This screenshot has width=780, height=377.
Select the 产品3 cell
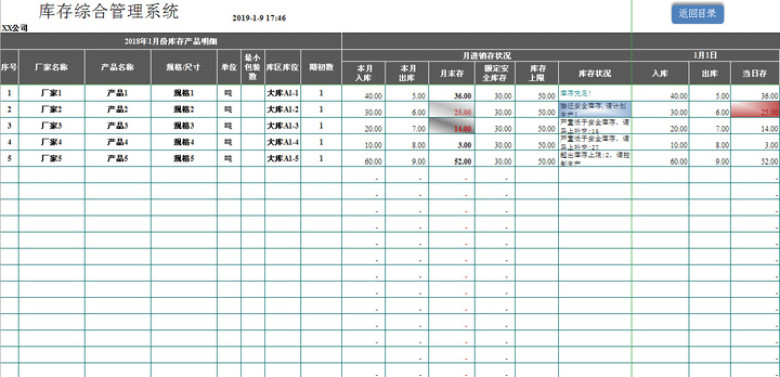click(118, 126)
